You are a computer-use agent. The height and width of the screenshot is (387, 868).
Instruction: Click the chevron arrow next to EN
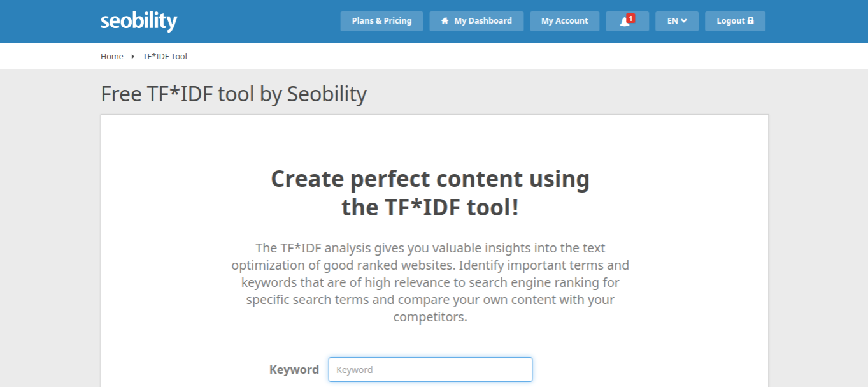click(x=684, y=21)
